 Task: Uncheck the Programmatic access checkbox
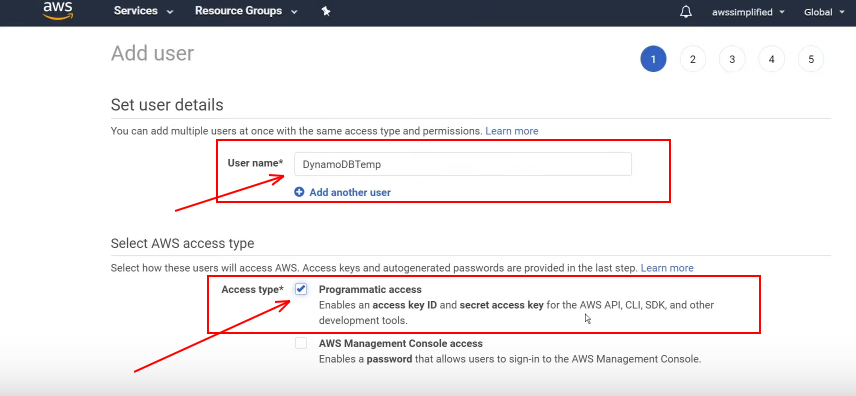coord(301,289)
